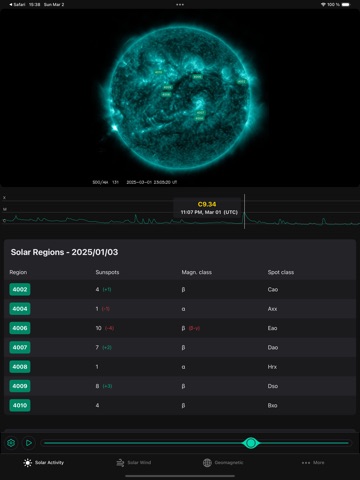Click magnetic class 'β (β-γ)' in row 4006

click(x=191, y=328)
